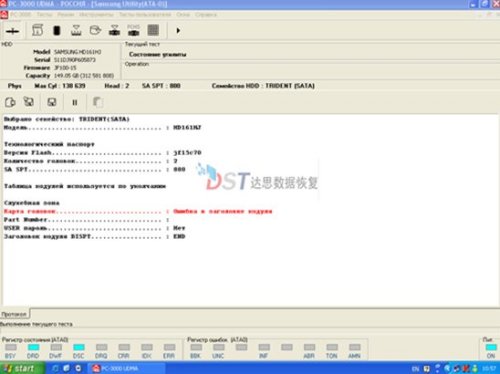
Task: Select the Протокол tab
Action: coord(14,314)
